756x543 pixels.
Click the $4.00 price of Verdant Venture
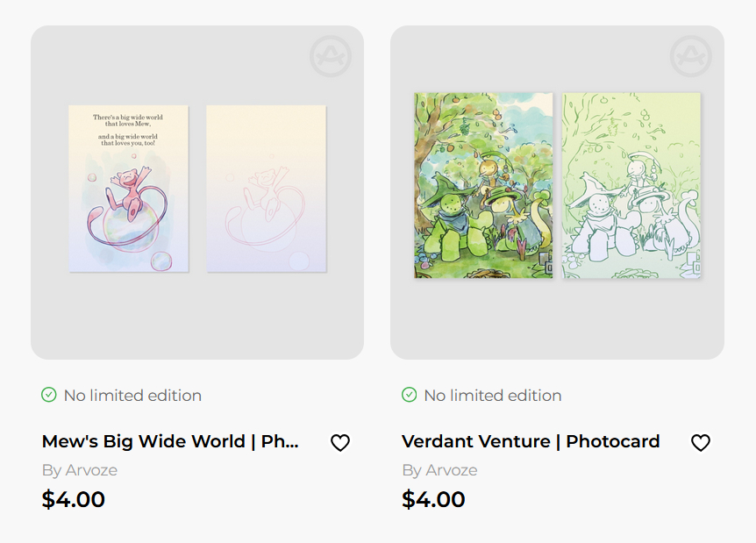[433, 500]
